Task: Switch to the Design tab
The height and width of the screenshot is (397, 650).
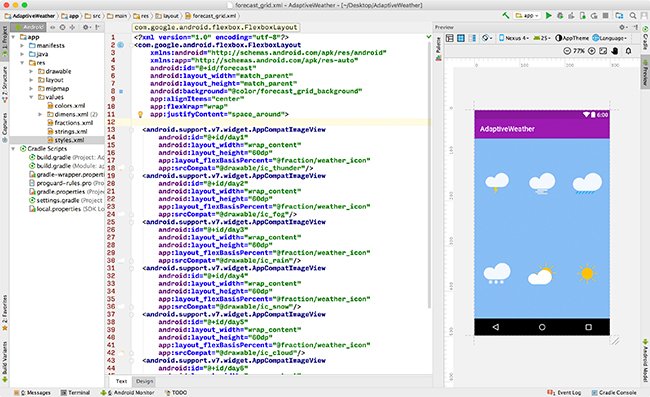Action: [144, 381]
